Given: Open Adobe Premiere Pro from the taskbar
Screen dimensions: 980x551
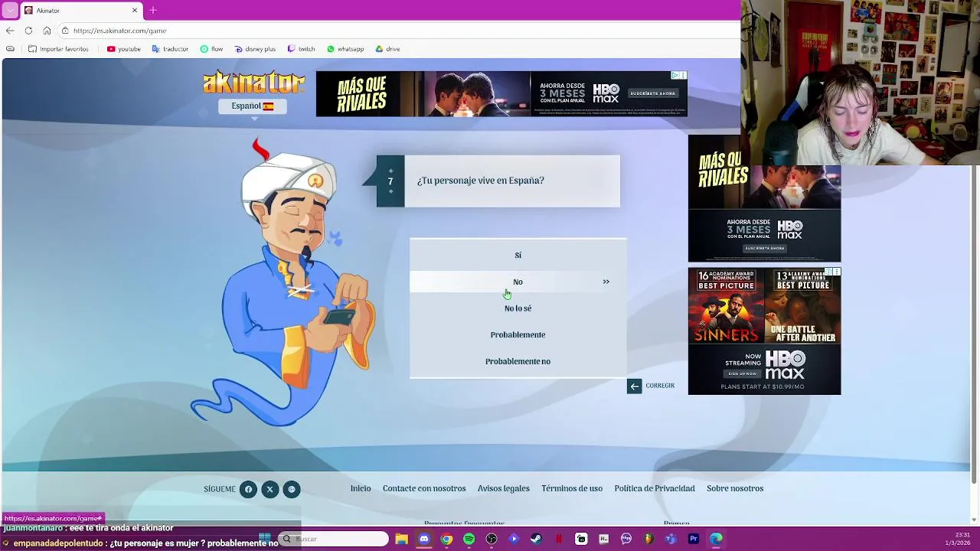Looking at the screenshot, I should click(694, 539).
